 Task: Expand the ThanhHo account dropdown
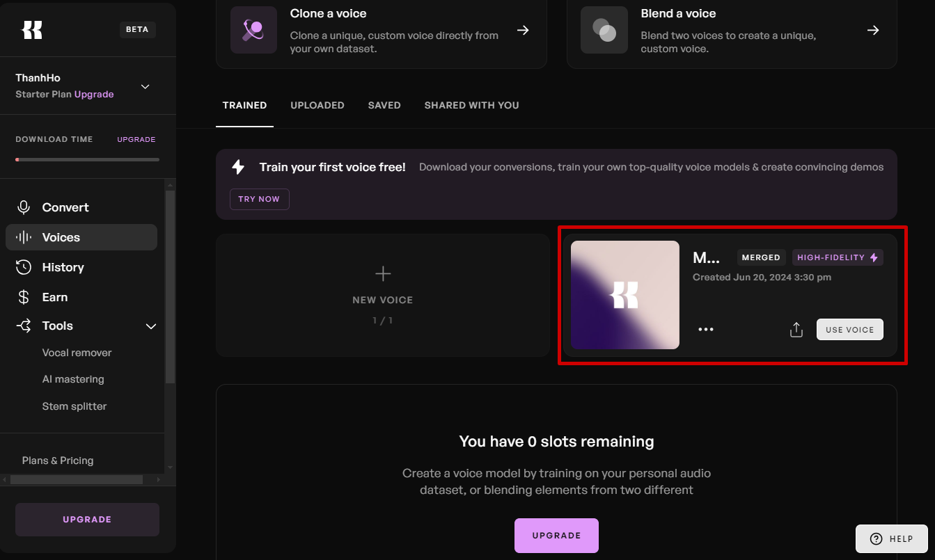click(x=145, y=86)
